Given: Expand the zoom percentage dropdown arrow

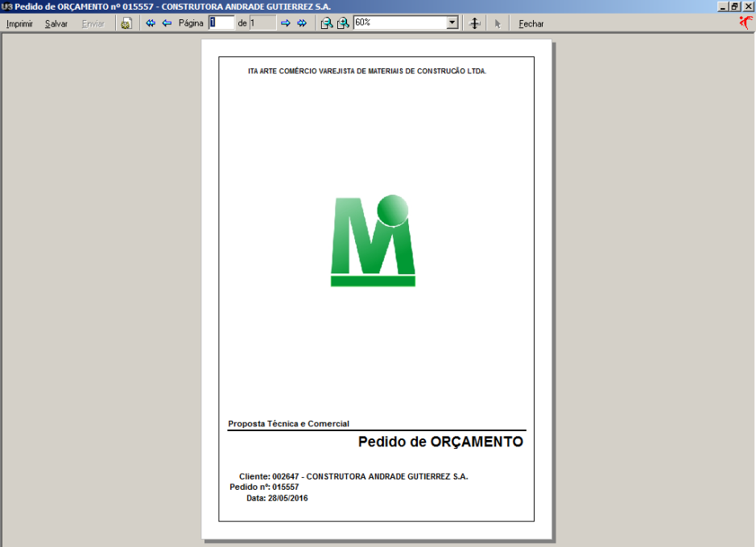Looking at the screenshot, I should pyautogui.click(x=452, y=23).
